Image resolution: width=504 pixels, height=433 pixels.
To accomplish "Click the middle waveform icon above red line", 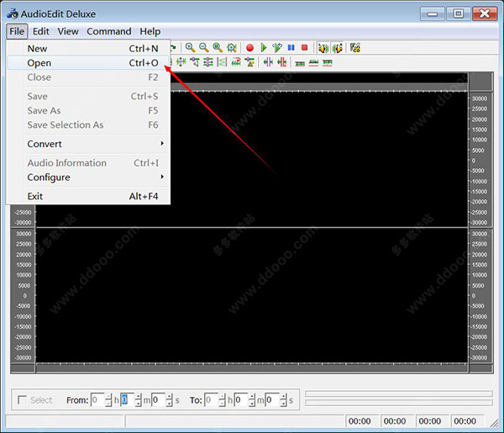I will tap(313, 63).
